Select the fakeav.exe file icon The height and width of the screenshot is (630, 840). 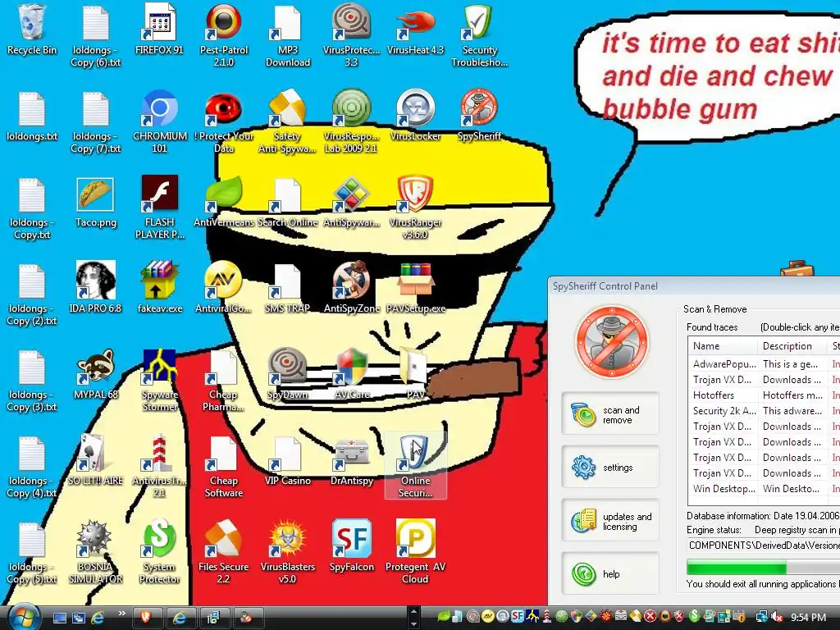pyautogui.click(x=159, y=288)
